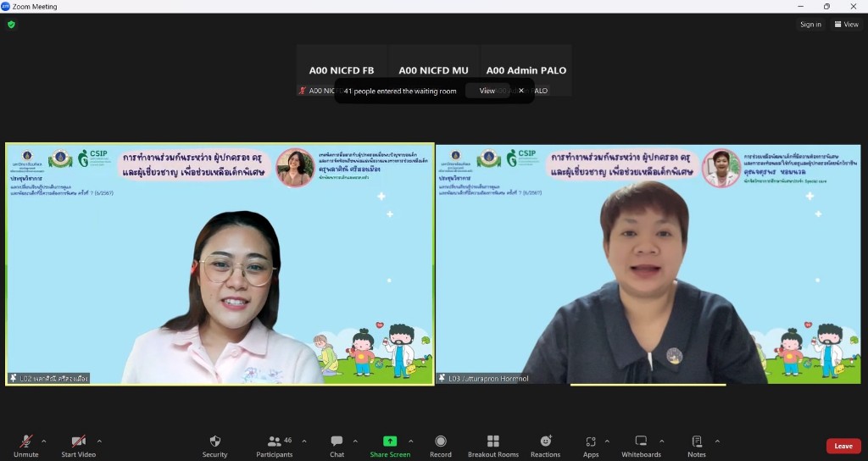Select the A00 Admin PALO participant tile
This screenshot has height=461, width=868.
pyautogui.click(x=526, y=70)
